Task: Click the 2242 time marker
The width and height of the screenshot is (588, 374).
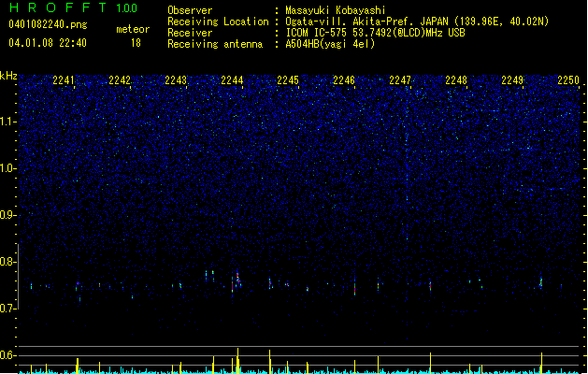Action: (120, 79)
